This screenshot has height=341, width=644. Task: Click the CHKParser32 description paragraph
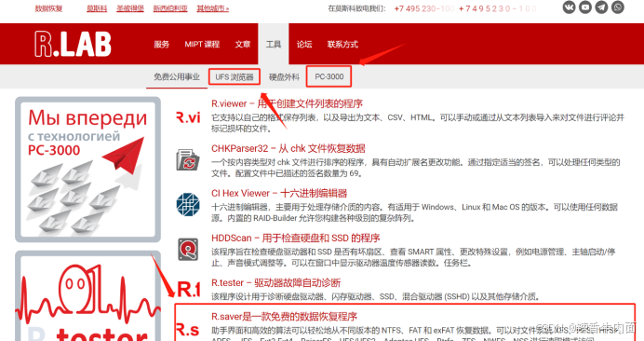coord(416,168)
